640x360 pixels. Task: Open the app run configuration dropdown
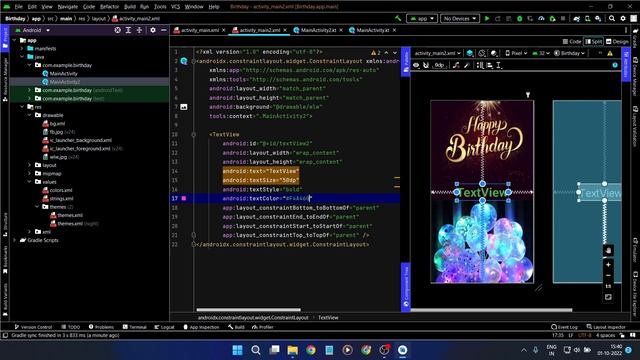tap(422, 18)
